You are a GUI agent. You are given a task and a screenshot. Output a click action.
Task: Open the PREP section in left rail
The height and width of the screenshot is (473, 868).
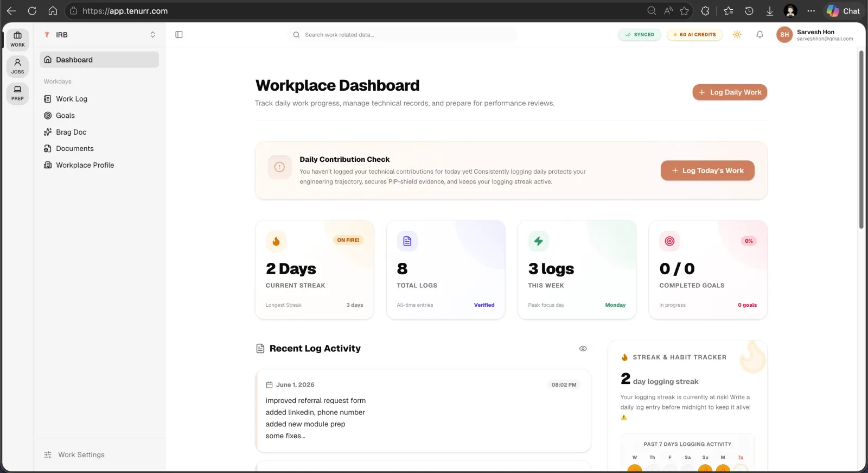[17, 93]
